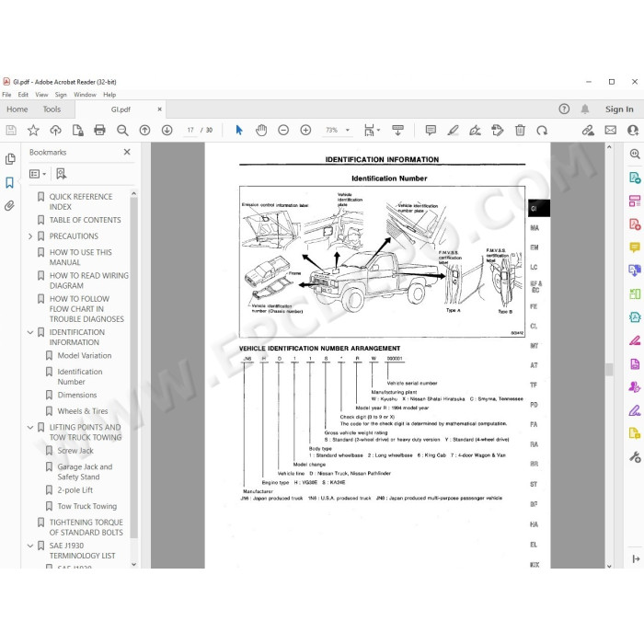Select the Highlight text pen

click(453, 131)
